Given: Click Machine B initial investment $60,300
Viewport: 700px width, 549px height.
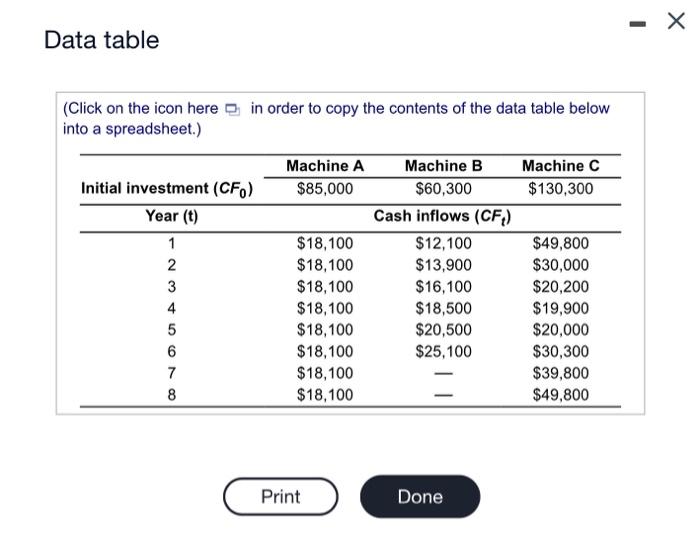Looking at the screenshot, I should (x=443, y=188).
